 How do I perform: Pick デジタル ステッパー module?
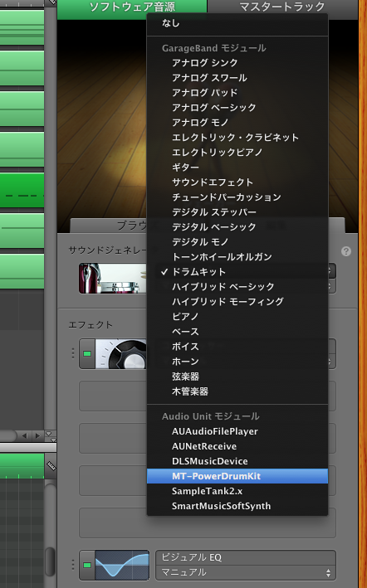(237, 212)
